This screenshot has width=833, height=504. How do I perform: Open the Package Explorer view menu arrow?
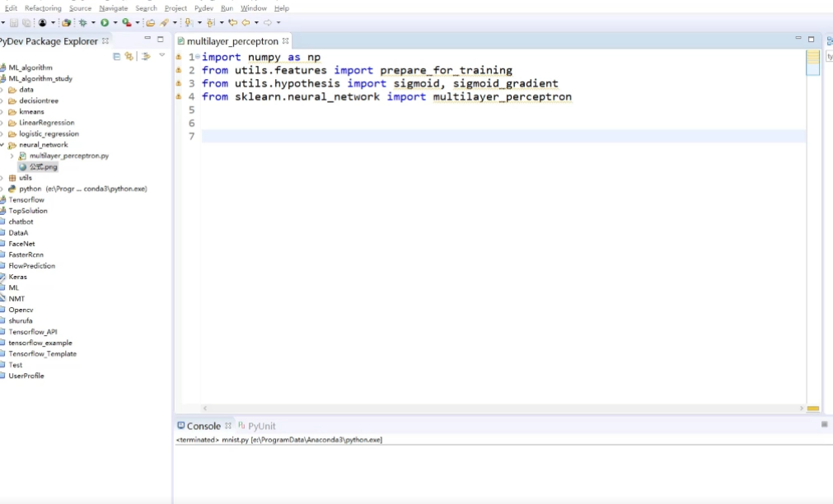[x=161, y=56]
